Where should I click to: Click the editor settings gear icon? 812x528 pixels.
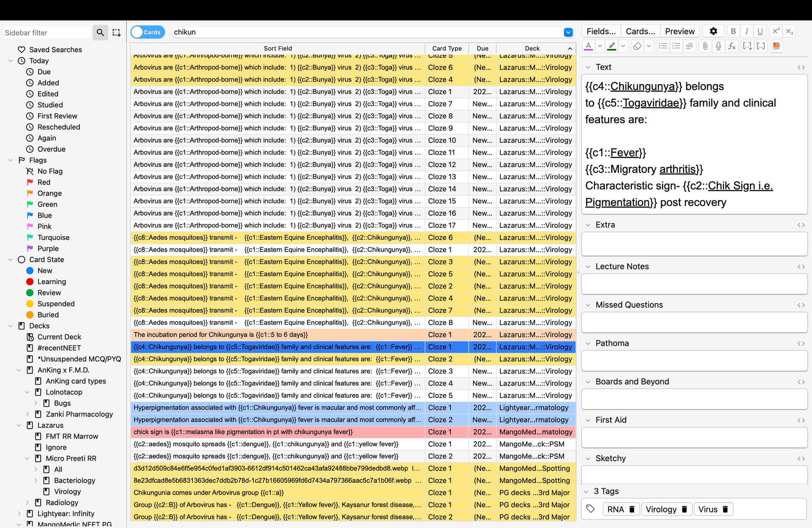pyautogui.click(x=713, y=31)
